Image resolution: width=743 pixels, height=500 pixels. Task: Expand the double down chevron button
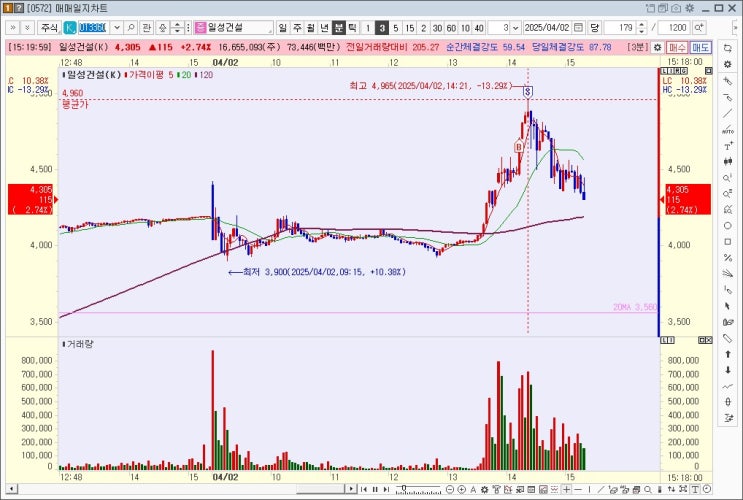pyautogui.click(x=27, y=28)
